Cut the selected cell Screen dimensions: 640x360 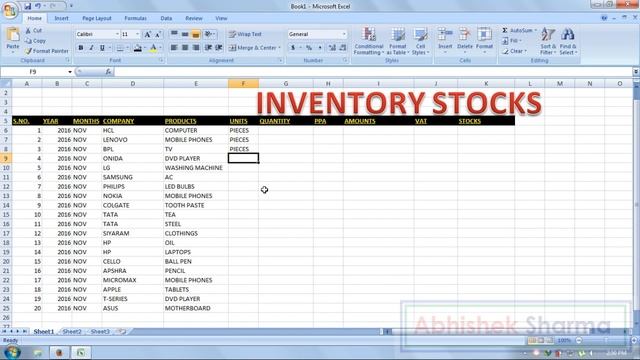[x=33, y=30]
